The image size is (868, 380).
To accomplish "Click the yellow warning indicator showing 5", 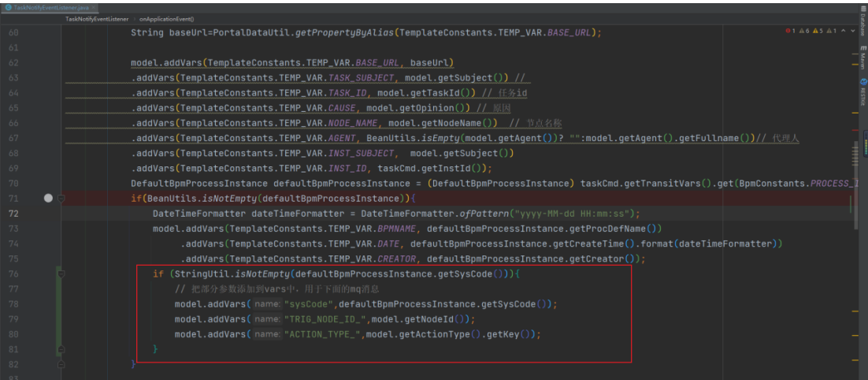I will pos(817,31).
